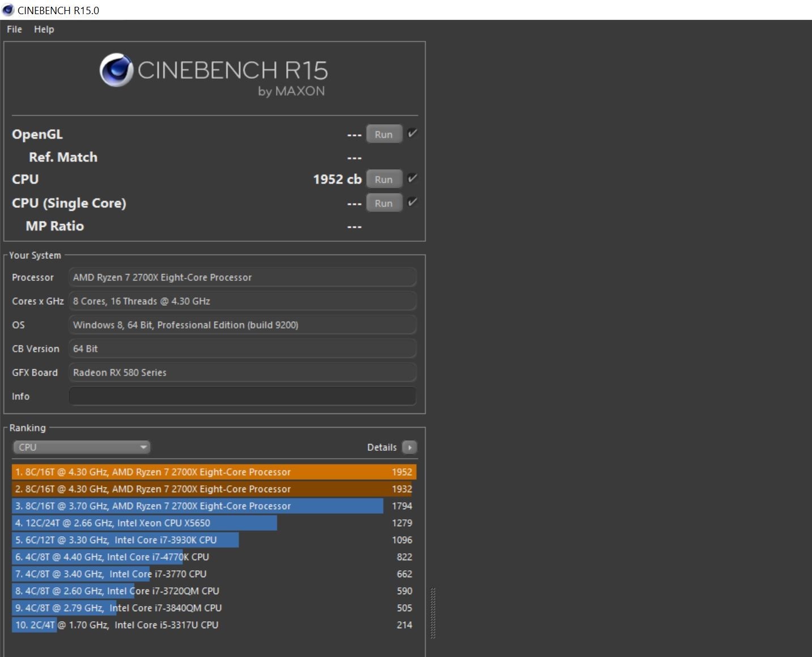The width and height of the screenshot is (812, 657).
Task: Run the CPU Single Core benchmark
Action: tap(384, 203)
